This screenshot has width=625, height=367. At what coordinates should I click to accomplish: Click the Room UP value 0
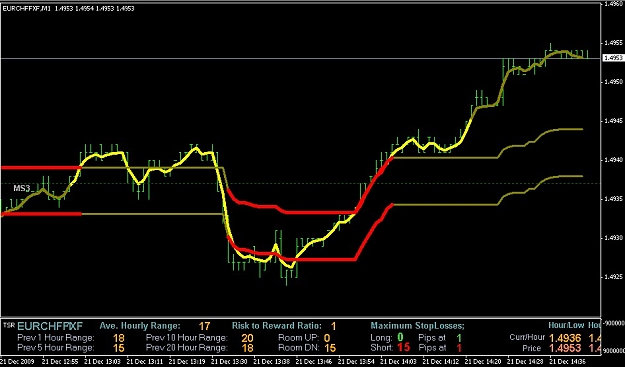327,338
